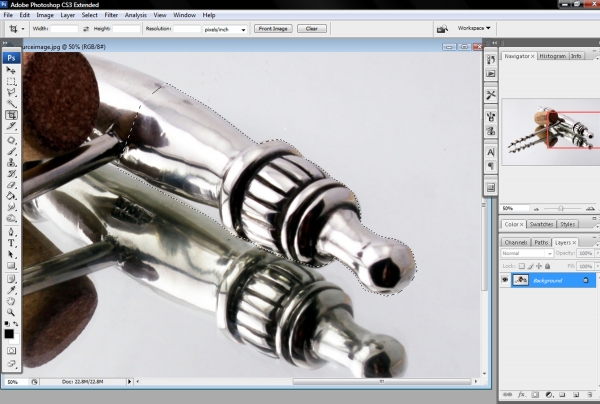Open the Filter menu
This screenshot has width=600, height=404.
point(111,15)
